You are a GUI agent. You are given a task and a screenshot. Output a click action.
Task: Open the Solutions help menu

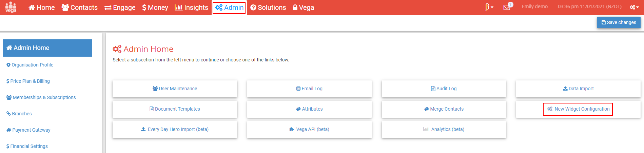click(x=268, y=7)
